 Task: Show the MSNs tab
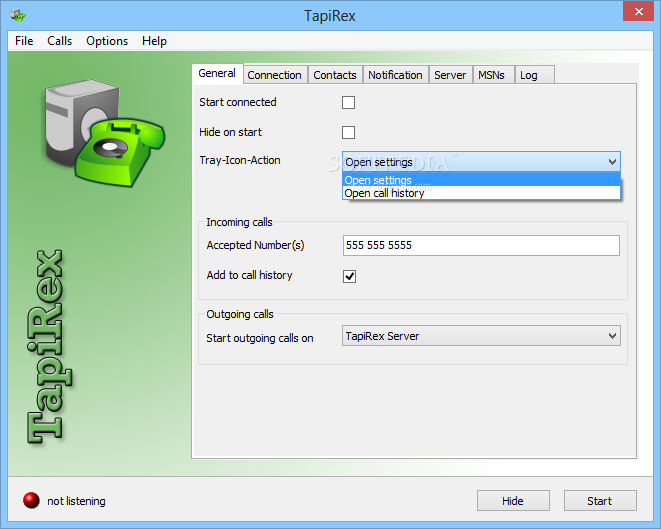[x=492, y=75]
